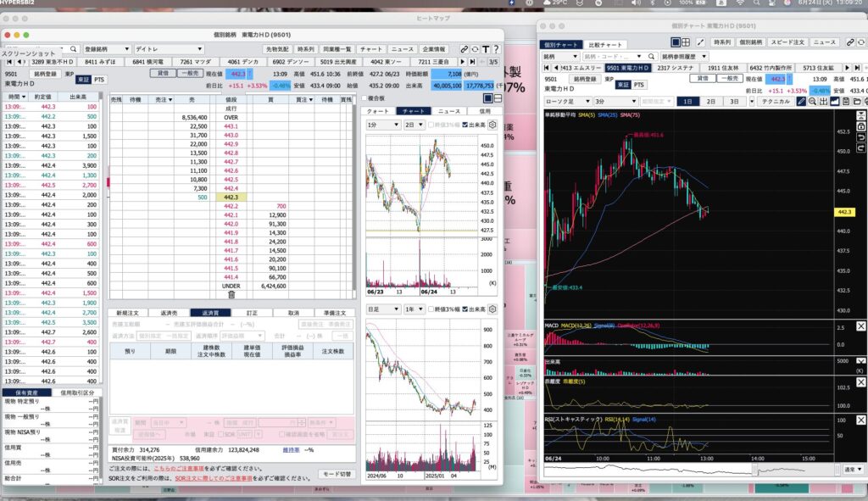This screenshot has height=501, width=868.
Task: Toggle 終値3%幅 checkbox on 日足 mini chart
Action: 431,309
